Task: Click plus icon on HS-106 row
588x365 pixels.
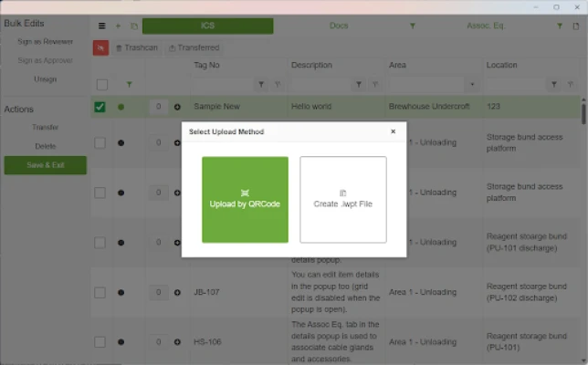Action: (177, 341)
